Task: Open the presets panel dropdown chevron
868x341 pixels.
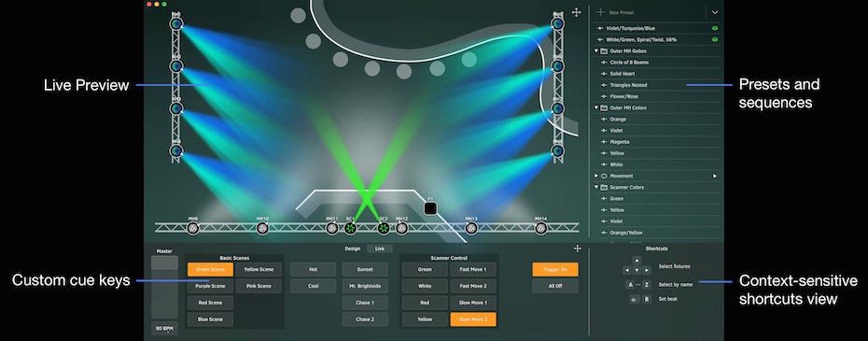Action: [x=715, y=12]
